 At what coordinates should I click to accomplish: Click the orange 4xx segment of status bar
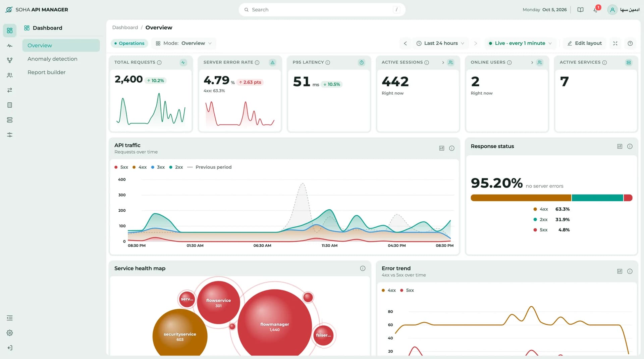(x=521, y=198)
